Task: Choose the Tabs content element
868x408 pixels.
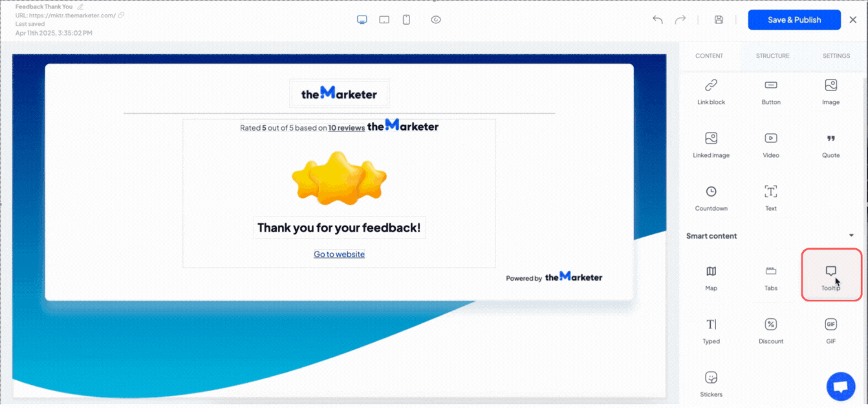Action: click(x=770, y=277)
